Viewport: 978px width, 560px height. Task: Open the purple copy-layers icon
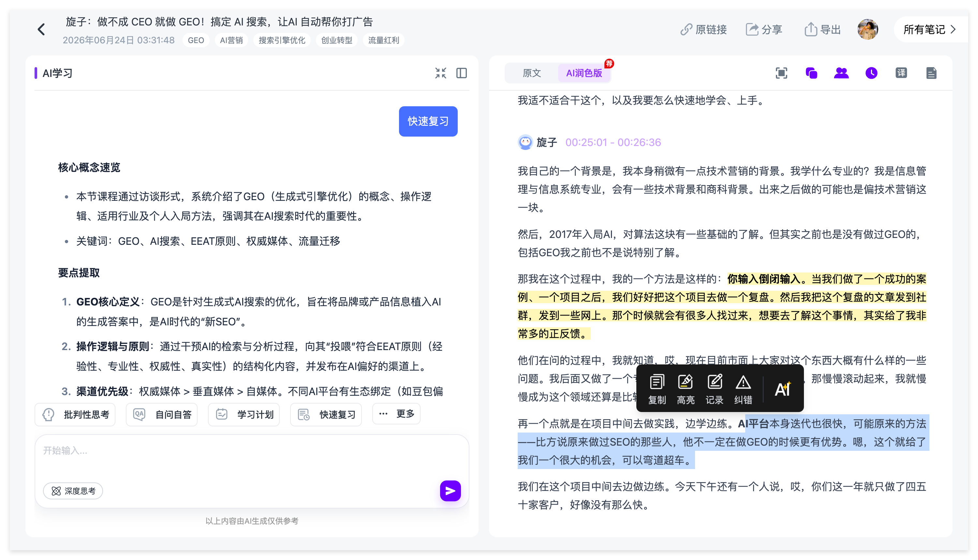(811, 73)
